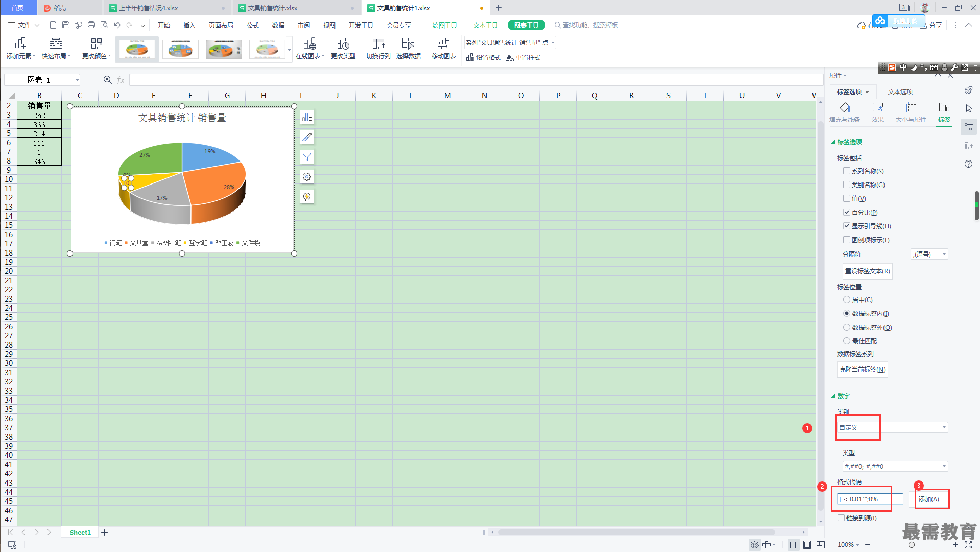Image resolution: width=980 pixels, height=552 pixels.
Task: Collapse the 标签选项 section
Action: tap(833, 142)
